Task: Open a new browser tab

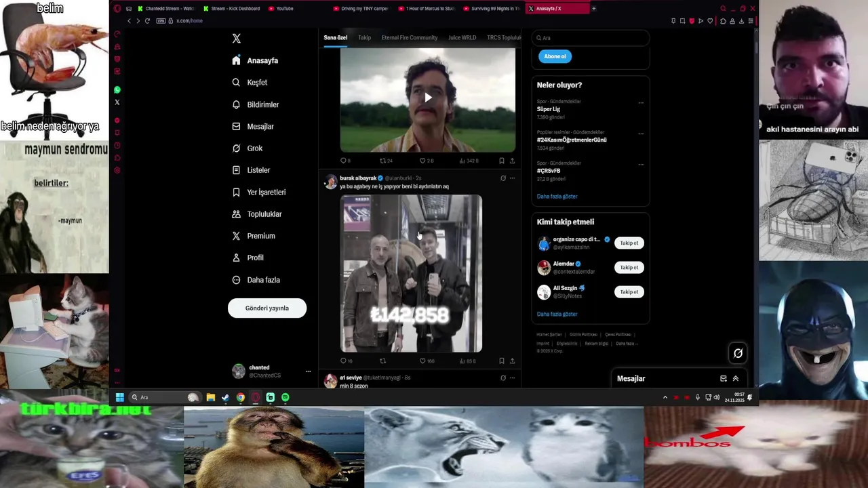Action: tap(593, 9)
